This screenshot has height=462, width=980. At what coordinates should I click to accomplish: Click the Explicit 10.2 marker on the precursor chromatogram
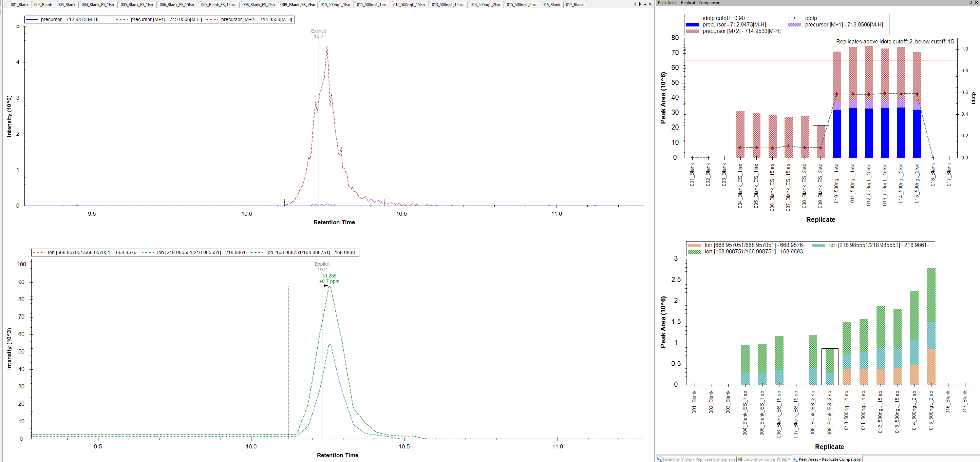point(318,34)
